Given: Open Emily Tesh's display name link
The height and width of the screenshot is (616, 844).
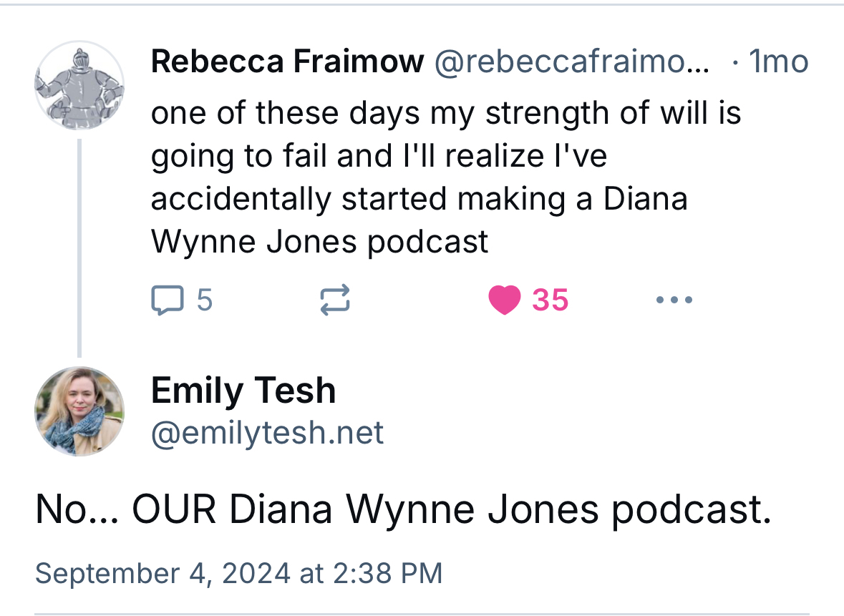Looking at the screenshot, I should click(x=243, y=391).
